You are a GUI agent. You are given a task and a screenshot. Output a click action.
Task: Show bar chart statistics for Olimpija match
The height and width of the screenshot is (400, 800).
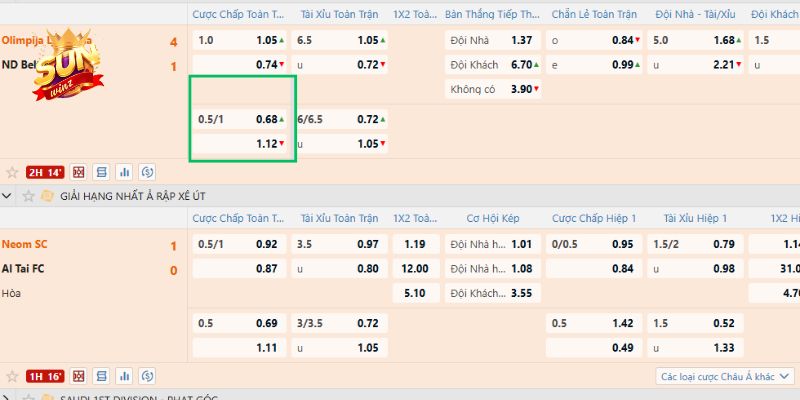click(125, 171)
